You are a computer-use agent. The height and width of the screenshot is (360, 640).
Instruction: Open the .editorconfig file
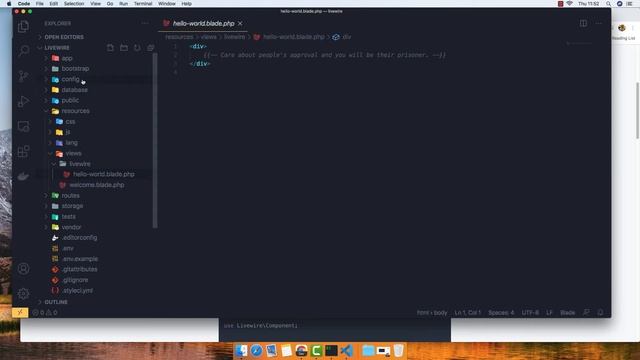click(79, 238)
